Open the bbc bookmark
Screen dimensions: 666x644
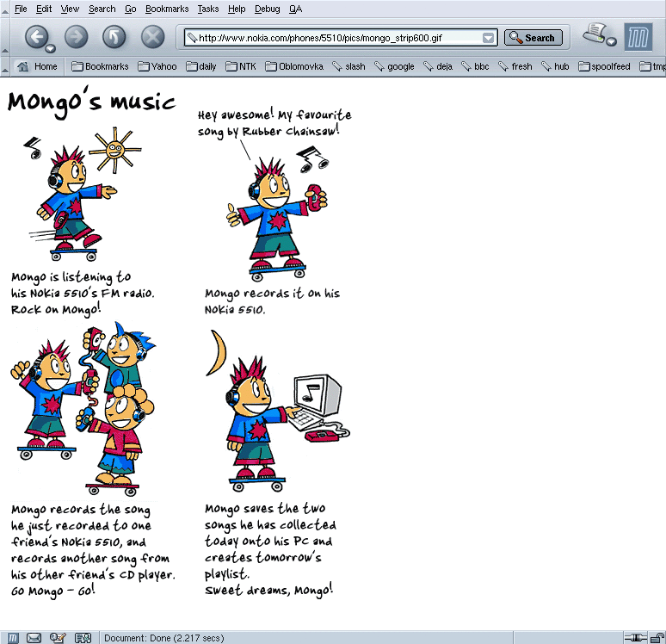coord(475,66)
